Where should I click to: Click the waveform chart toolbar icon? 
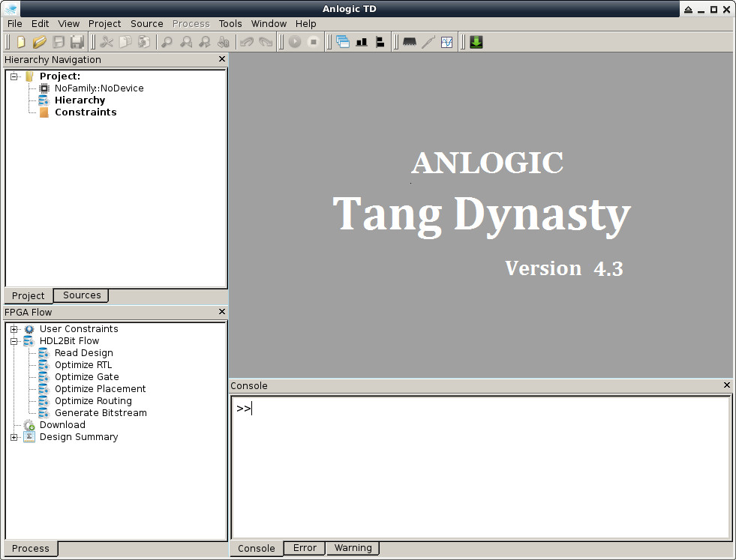pyautogui.click(x=447, y=42)
